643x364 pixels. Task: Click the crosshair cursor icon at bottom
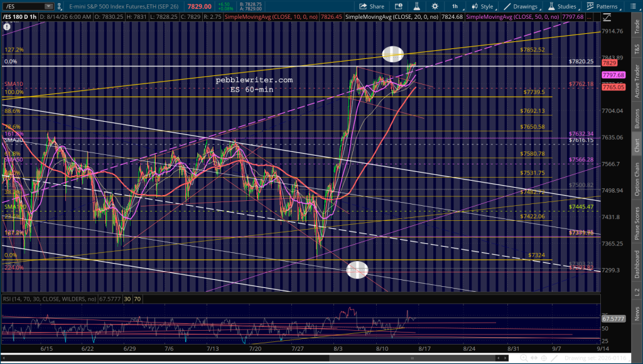544,358
